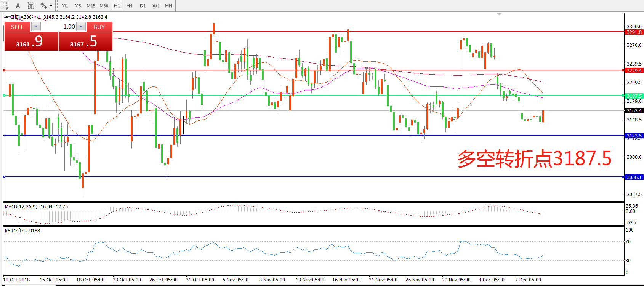Switch to the M30 timeframe

coord(104,6)
